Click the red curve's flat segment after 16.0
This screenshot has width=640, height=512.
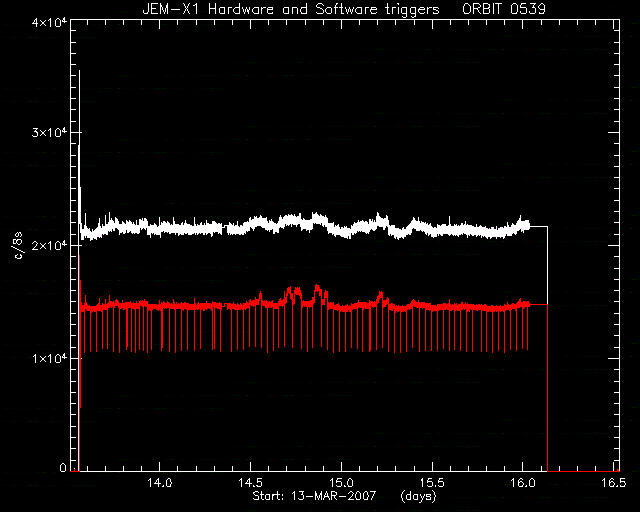538,304
